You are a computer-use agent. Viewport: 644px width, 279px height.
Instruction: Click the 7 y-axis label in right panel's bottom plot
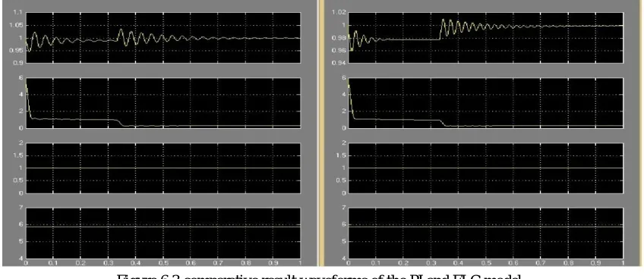(x=343, y=208)
